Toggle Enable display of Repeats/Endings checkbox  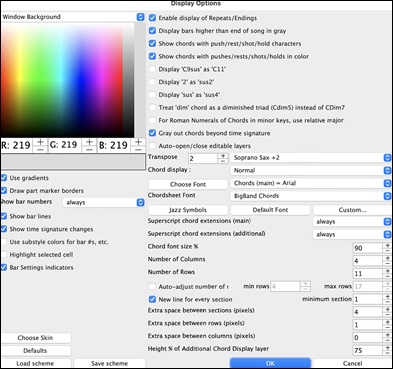pos(152,18)
